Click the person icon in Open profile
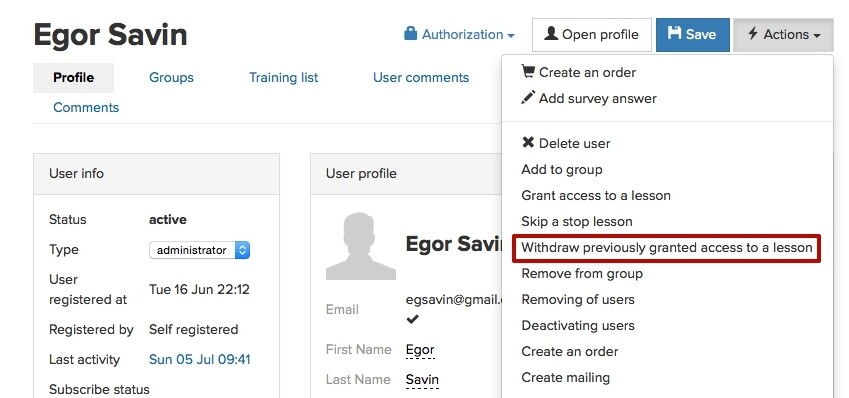Screen dimensions: 849x398 click(x=551, y=34)
